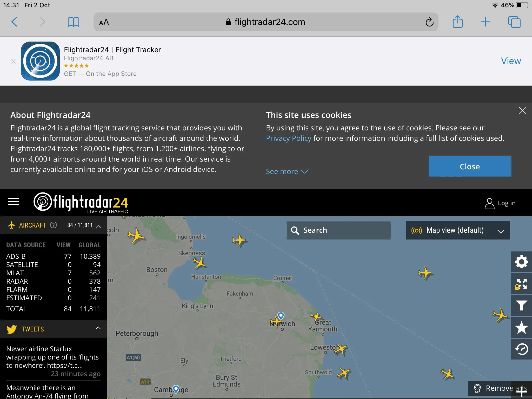Open the playback history clock icon
This screenshot has width=532, height=399.
pos(521,349)
